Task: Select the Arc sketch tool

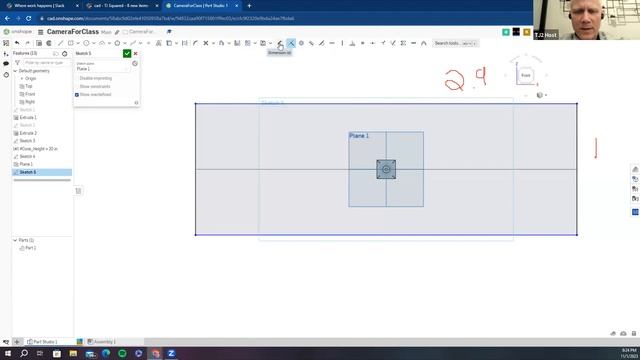Action: point(102,43)
